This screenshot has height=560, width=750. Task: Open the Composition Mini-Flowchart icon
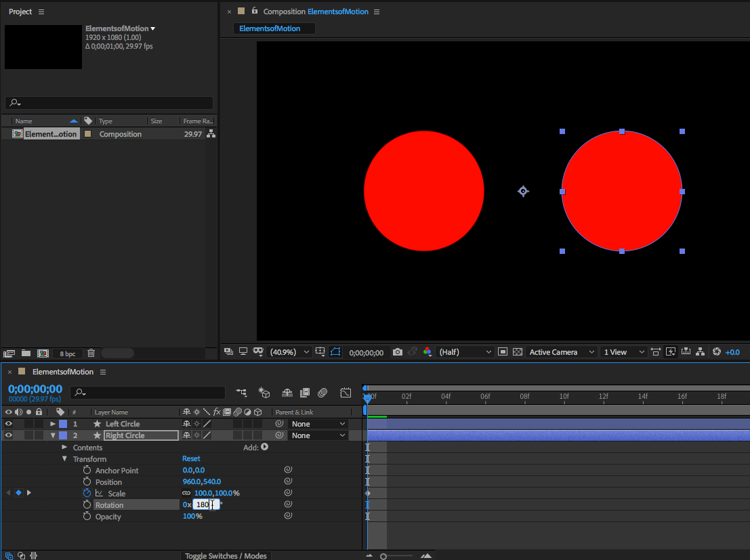[x=241, y=393]
